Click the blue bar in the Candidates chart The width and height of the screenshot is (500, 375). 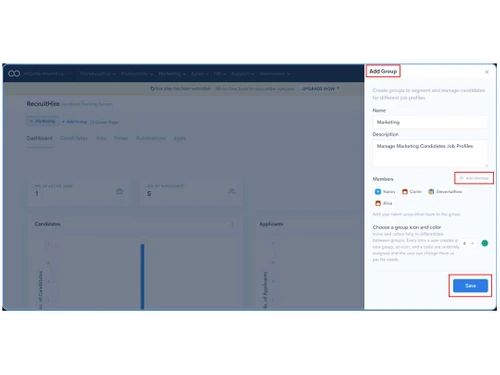[142, 277]
